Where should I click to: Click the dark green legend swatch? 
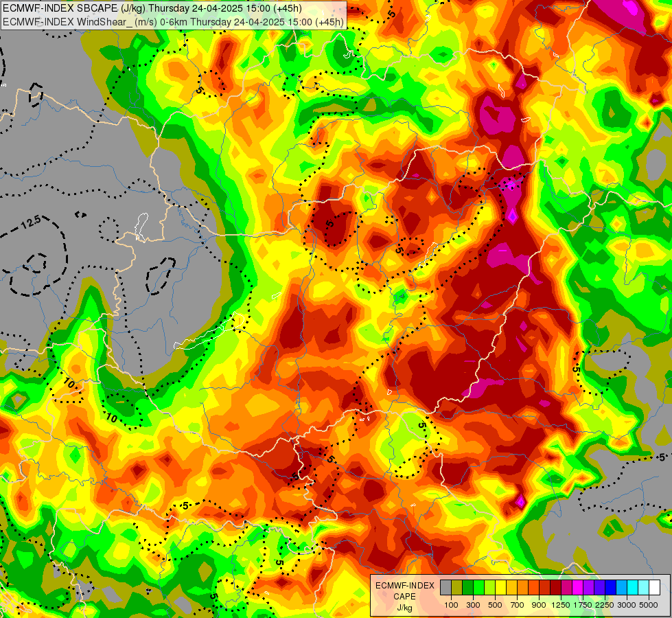(467, 587)
